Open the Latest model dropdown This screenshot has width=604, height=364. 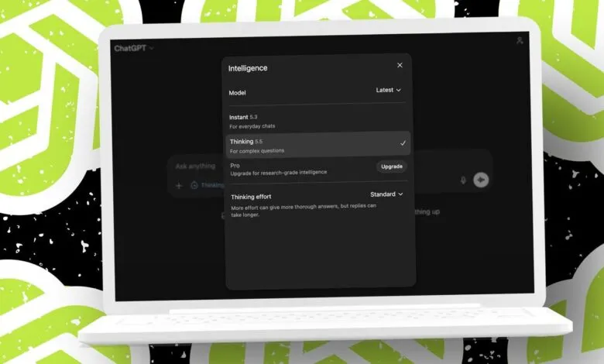point(388,90)
